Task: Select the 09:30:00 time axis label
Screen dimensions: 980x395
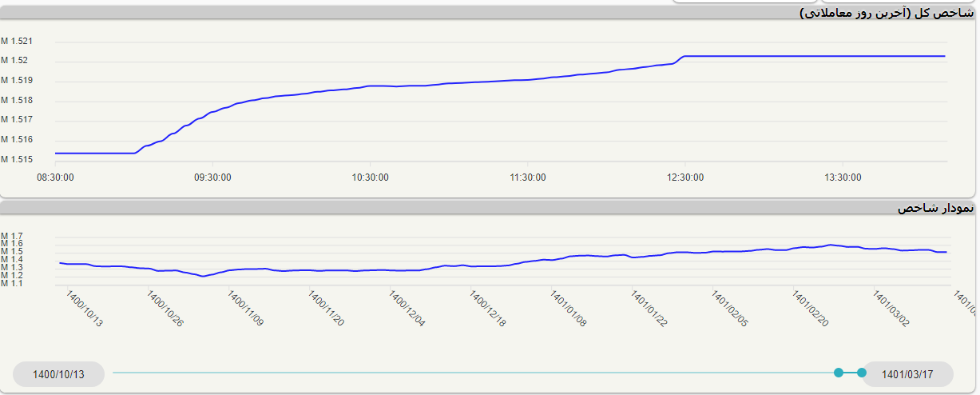Action: (x=212, y=178)
